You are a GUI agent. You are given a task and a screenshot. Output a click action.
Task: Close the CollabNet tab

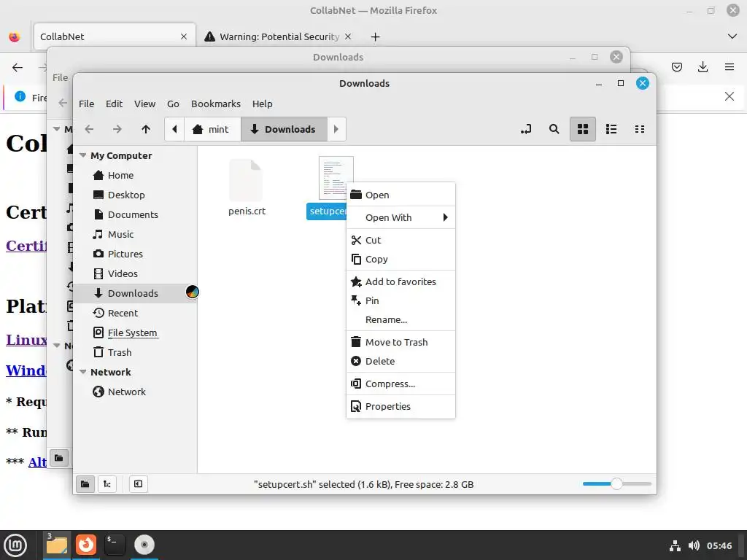tap(184, 36)
